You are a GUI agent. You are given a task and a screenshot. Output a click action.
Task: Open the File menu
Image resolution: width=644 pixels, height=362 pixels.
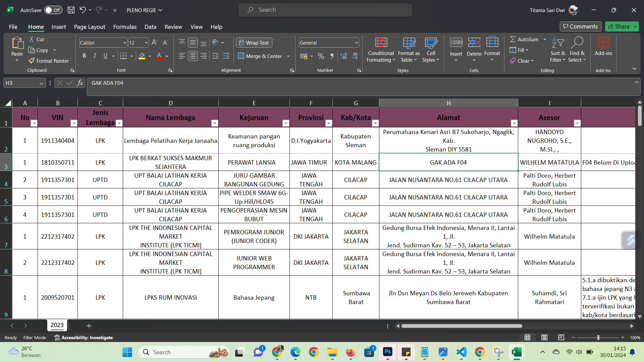pos(13,26)
